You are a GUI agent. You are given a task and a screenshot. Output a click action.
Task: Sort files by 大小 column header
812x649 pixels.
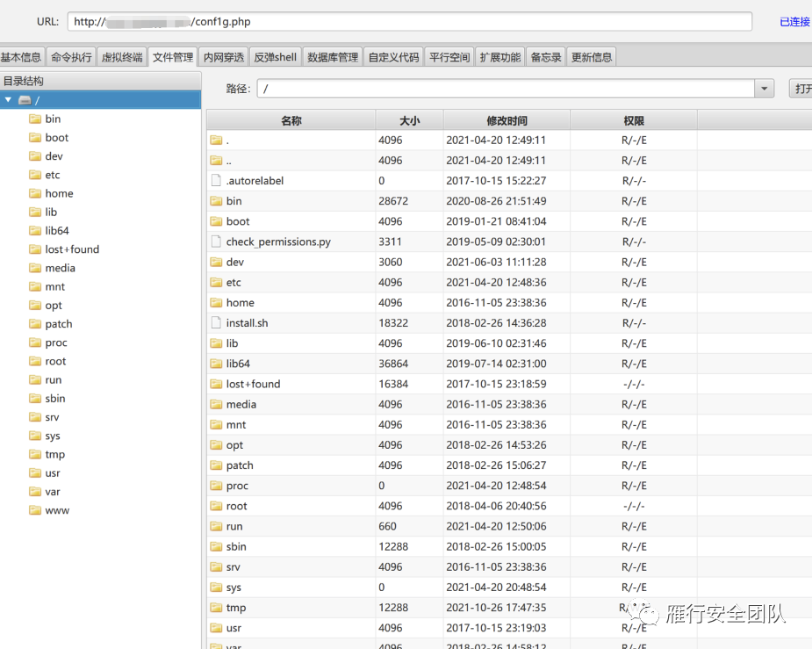click(409, 121)
